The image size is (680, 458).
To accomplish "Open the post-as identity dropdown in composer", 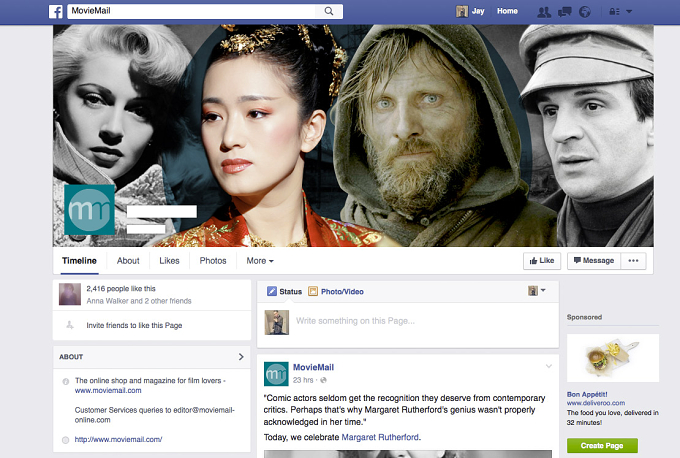I will click(536, 291).
